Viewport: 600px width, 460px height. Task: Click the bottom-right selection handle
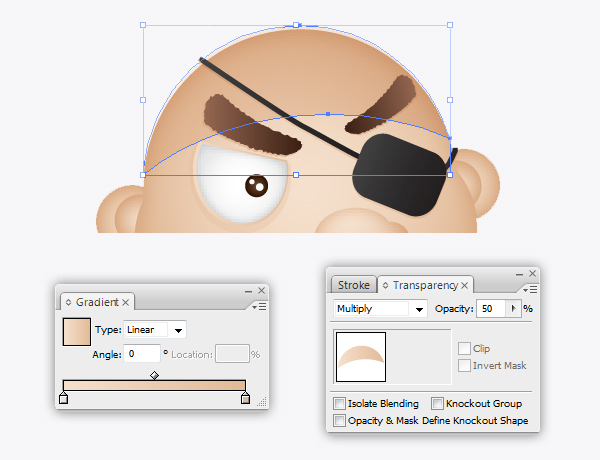point(450,175)
